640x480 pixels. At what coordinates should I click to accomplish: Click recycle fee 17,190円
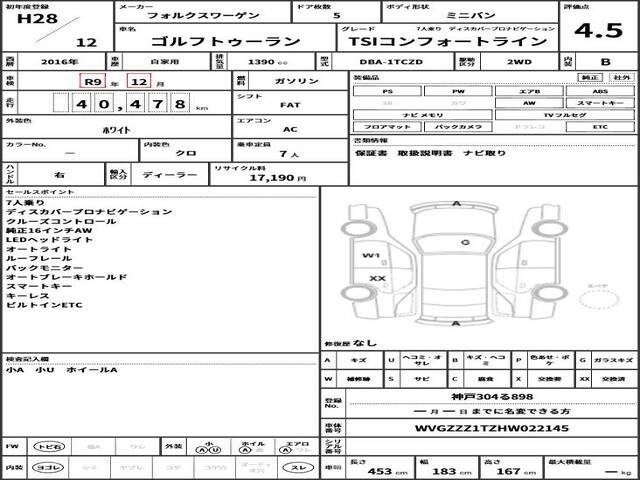[278, 178]
